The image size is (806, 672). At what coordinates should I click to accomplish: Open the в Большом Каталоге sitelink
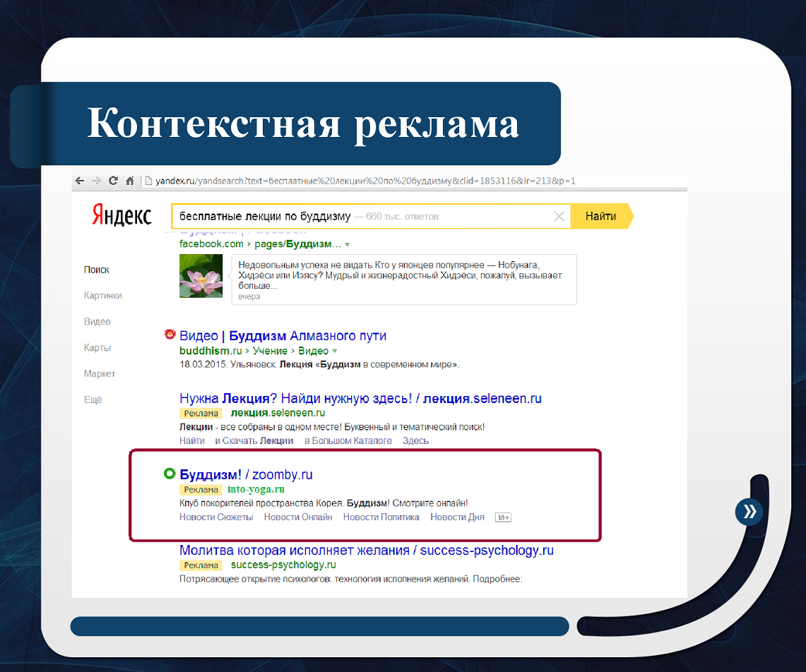tap(348, 440)
